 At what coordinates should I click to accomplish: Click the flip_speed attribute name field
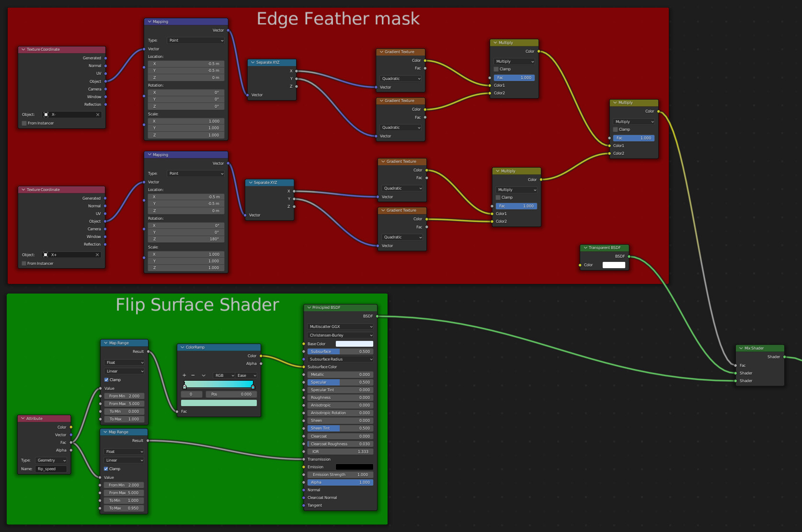point(51,469)
